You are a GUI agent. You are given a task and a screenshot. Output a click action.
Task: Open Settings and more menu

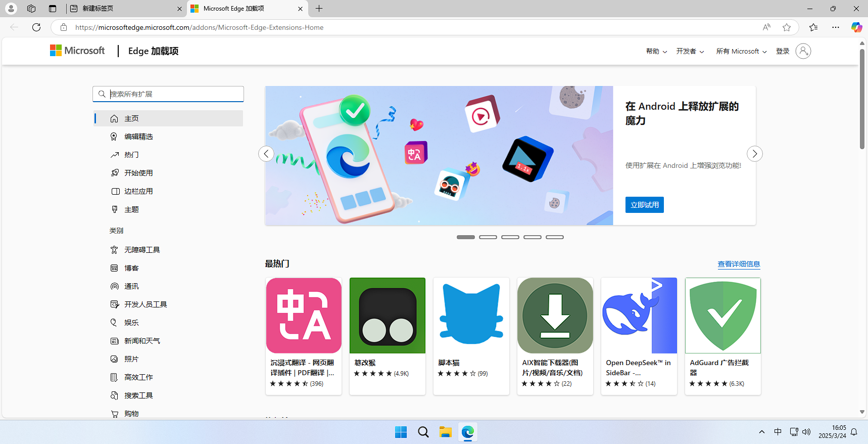(x=836, y=27)
